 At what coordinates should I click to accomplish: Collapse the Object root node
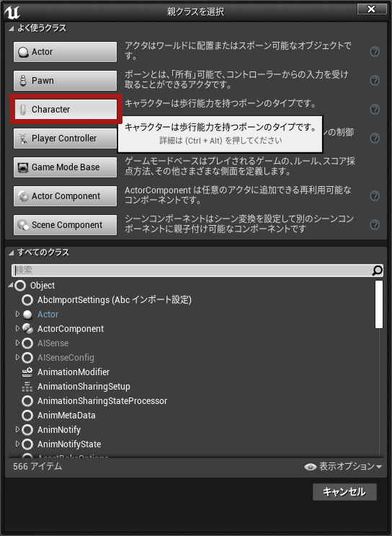[x=11, y=285]
